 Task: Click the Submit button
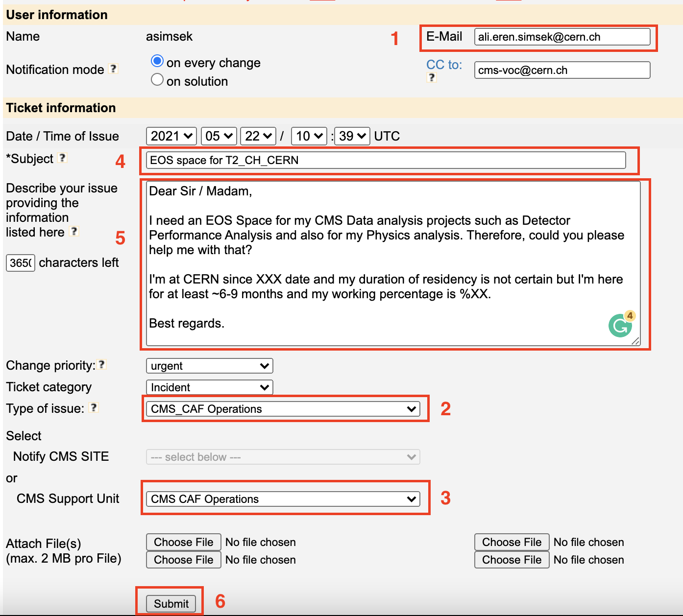click(171, 604)
